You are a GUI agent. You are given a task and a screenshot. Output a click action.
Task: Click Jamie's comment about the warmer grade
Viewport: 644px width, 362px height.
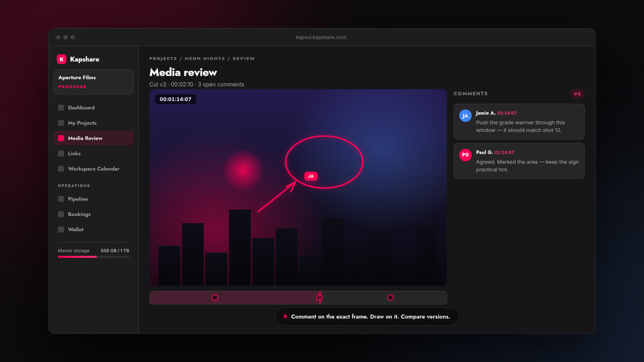(x=519, y=122)
